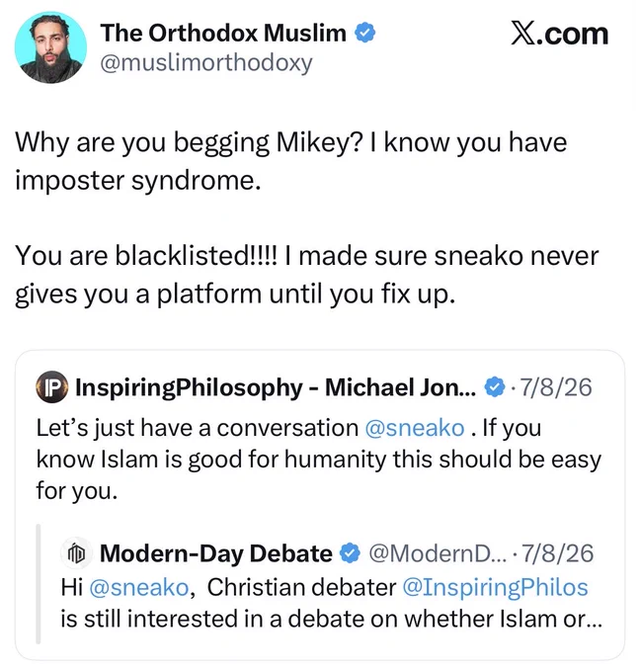Image resolution: width=640 pixels, height=672 pixels.
Task: Click blue verified badge beside The Orthodox Muslim
Action: pyautogui.click(x=365, y=33)
